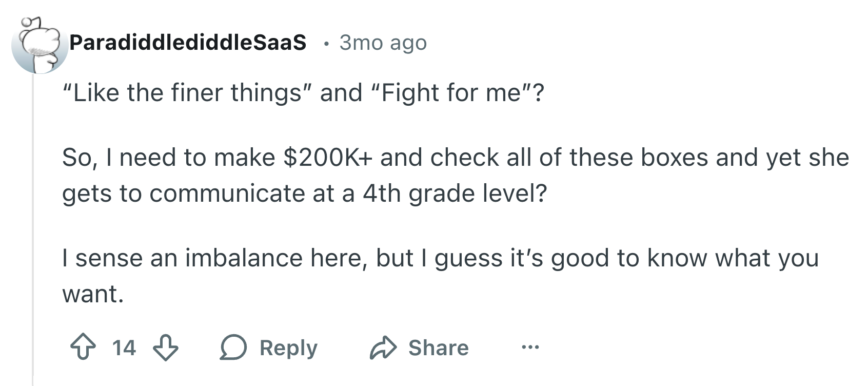
Task: Collapse the thread using the vertical line
Action: click(33, 231)
